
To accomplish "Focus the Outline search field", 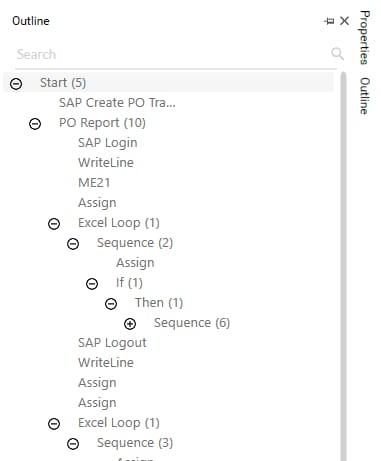I will (170, 54).
